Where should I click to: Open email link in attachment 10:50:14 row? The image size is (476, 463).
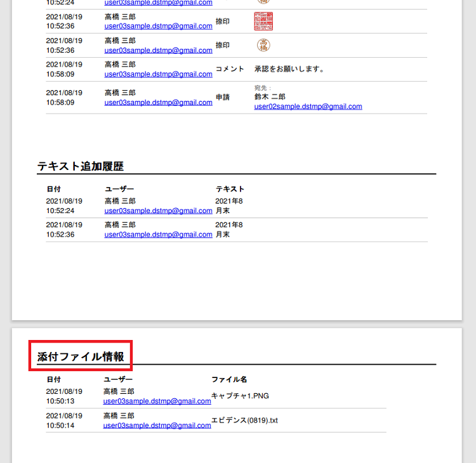(157, 426)
